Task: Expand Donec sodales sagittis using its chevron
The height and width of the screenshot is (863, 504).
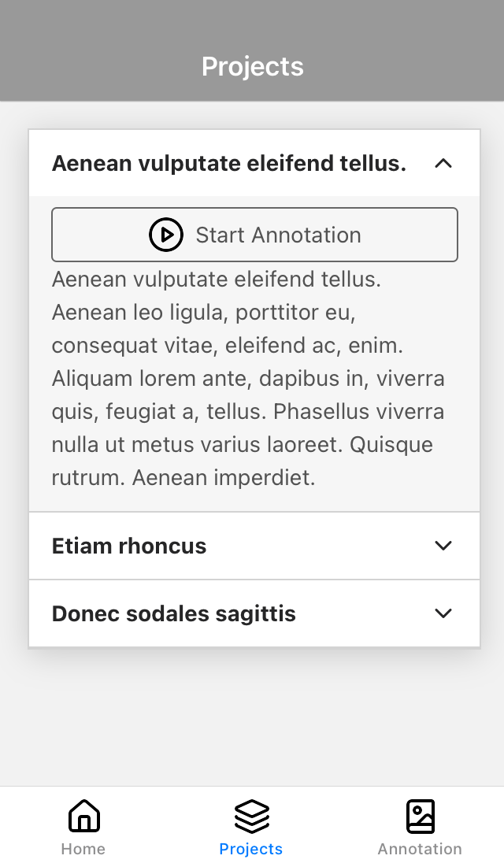Action: pos(443,613)
